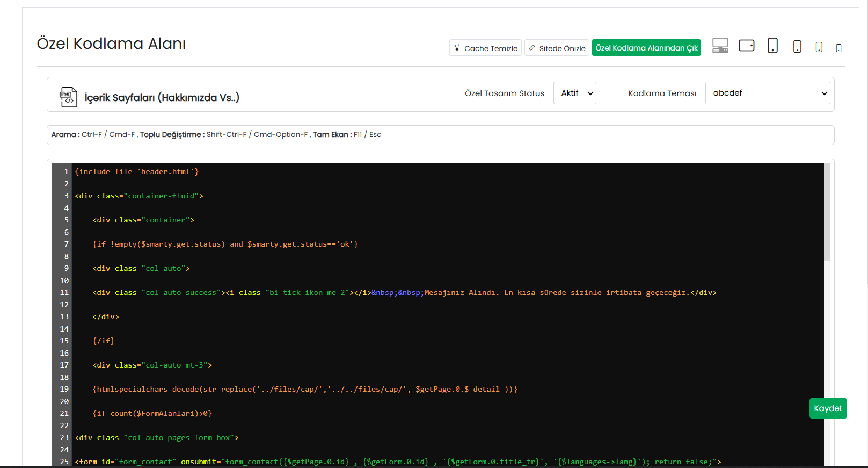Open the Özel Tasarım Status dropdown

[x=574, y=93]
